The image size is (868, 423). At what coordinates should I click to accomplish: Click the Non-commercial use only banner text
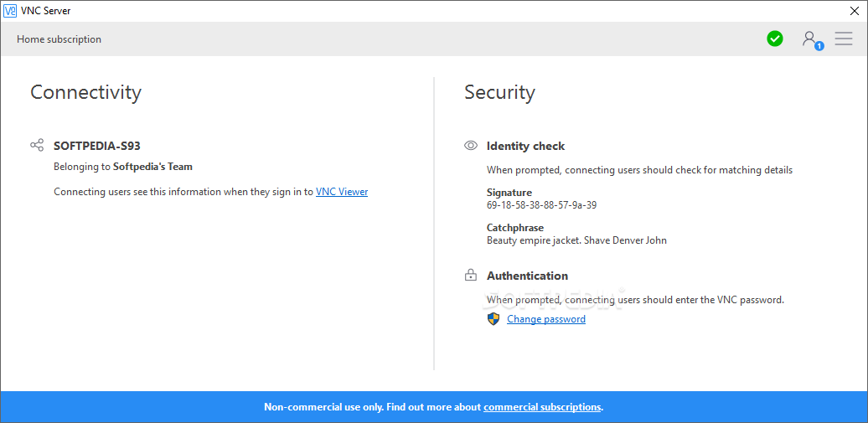433,407
